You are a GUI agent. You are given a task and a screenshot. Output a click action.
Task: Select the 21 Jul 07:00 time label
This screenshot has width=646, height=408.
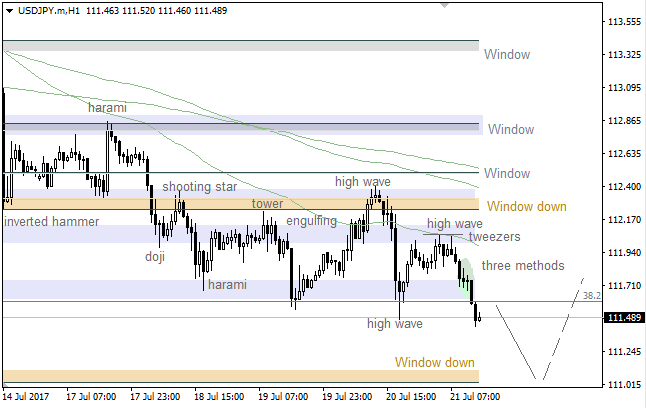click(x=476, y=396)
